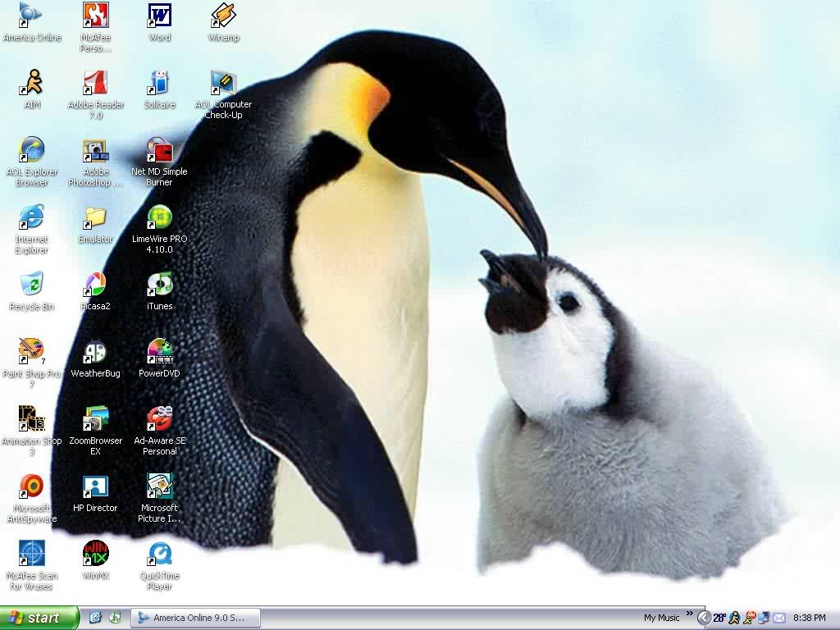Switch to America Online 9.0 taskbar window
The width and height of the screenshot is (840, 630).
point(196,618)
